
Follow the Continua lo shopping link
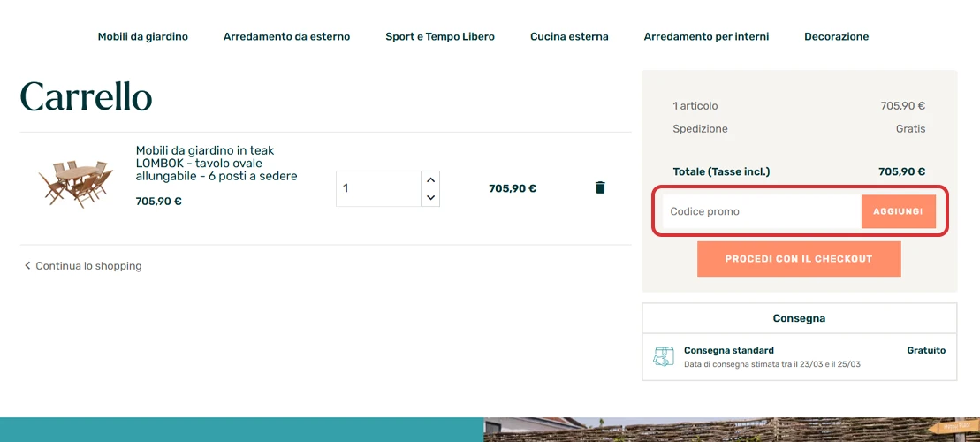88,266
